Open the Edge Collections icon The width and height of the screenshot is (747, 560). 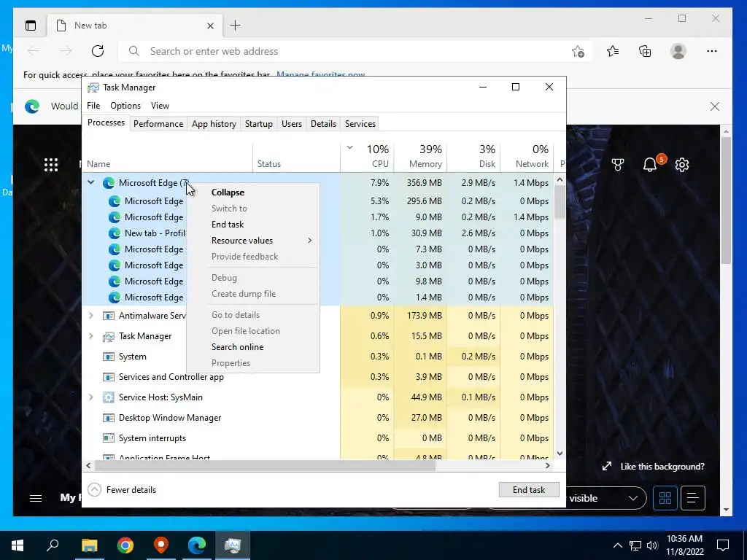(x=645, y=51)
